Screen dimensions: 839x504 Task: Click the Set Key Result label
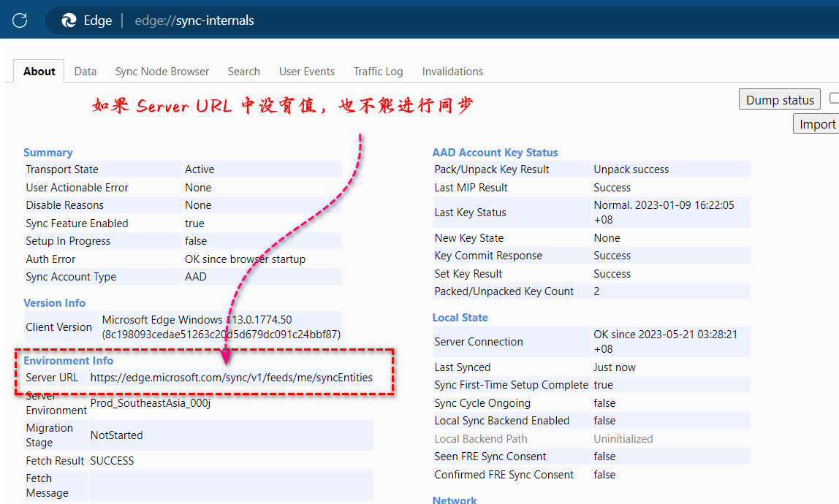coord(468,274)
